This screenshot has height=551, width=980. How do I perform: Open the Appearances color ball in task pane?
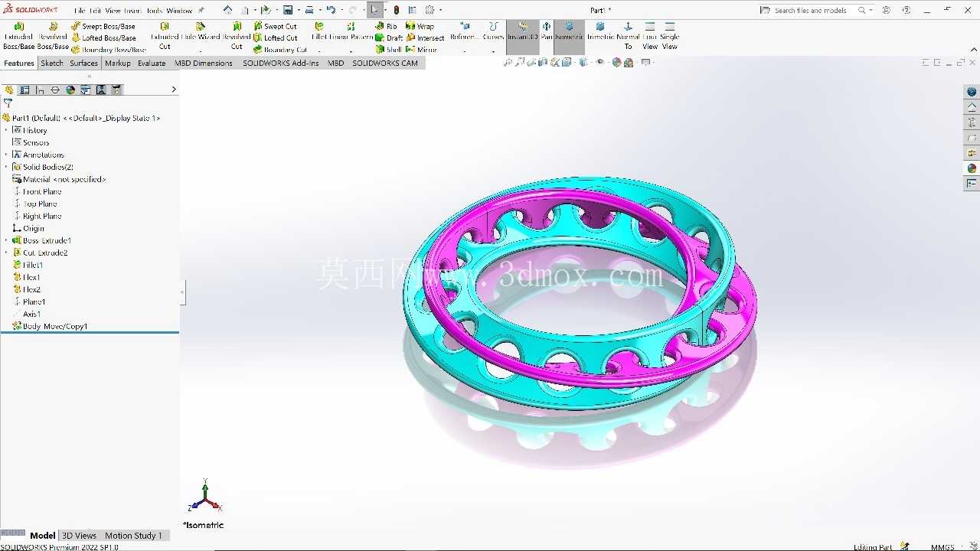click(x=972, y=168)
